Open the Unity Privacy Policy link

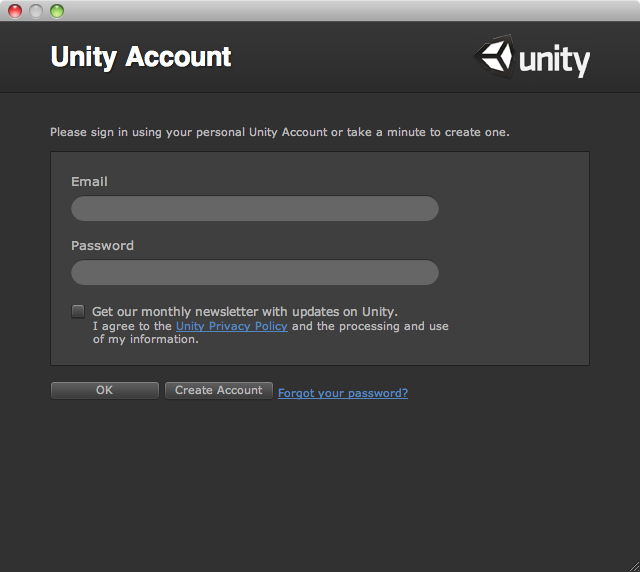232,326
